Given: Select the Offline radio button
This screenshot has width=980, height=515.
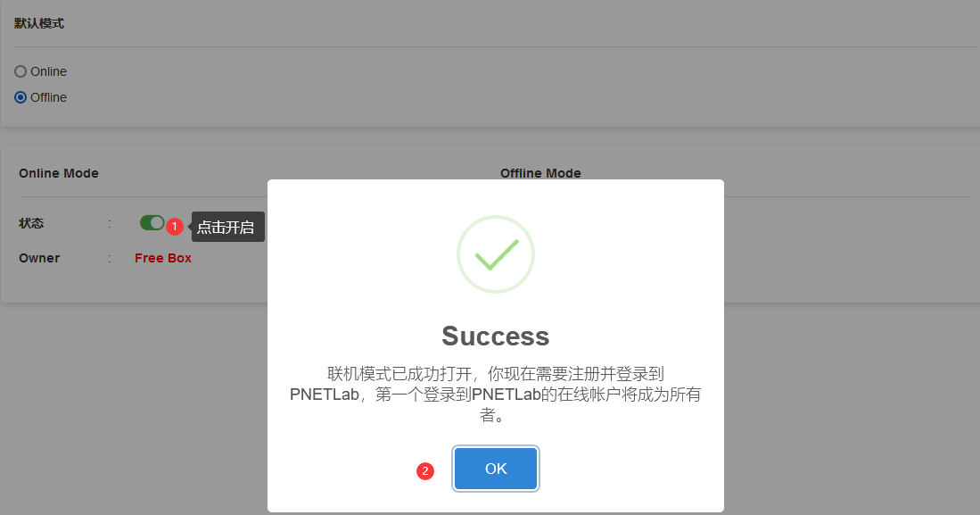Looking at the screenshot, I should click(21, 97).
